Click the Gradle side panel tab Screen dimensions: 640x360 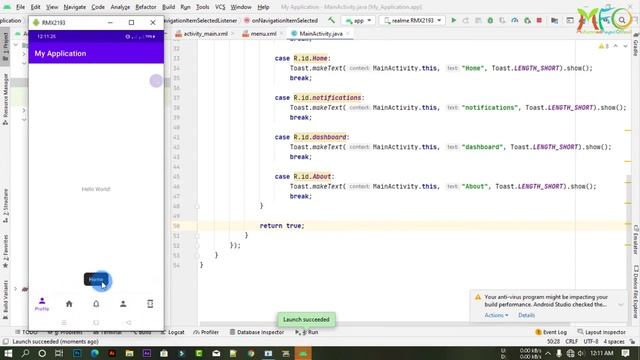click(636, 45)
